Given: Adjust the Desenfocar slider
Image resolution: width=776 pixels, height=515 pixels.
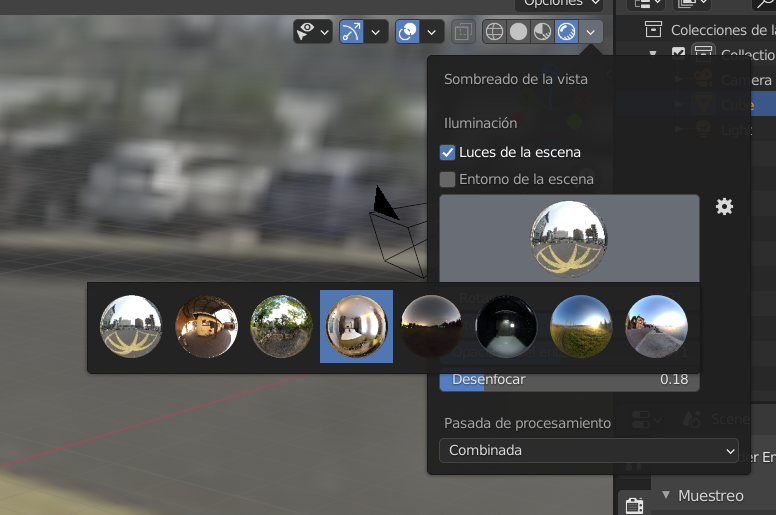Looking at the screenshot, I should (x=569, y=380).
